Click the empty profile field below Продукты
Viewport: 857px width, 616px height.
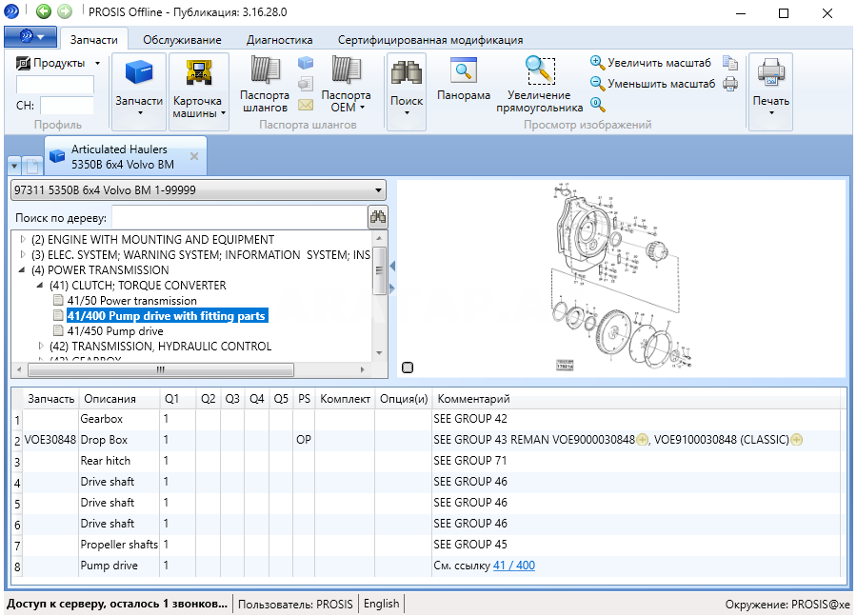55,86
